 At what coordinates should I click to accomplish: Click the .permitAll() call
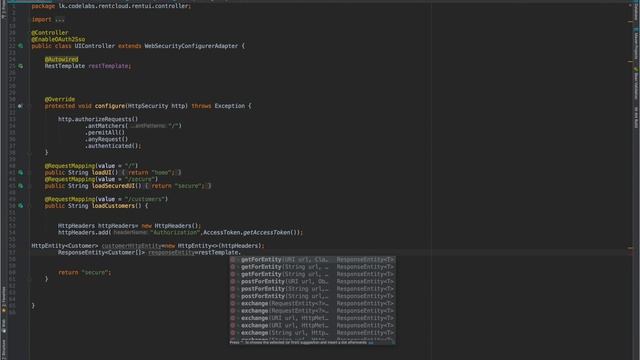click(105, 133)
